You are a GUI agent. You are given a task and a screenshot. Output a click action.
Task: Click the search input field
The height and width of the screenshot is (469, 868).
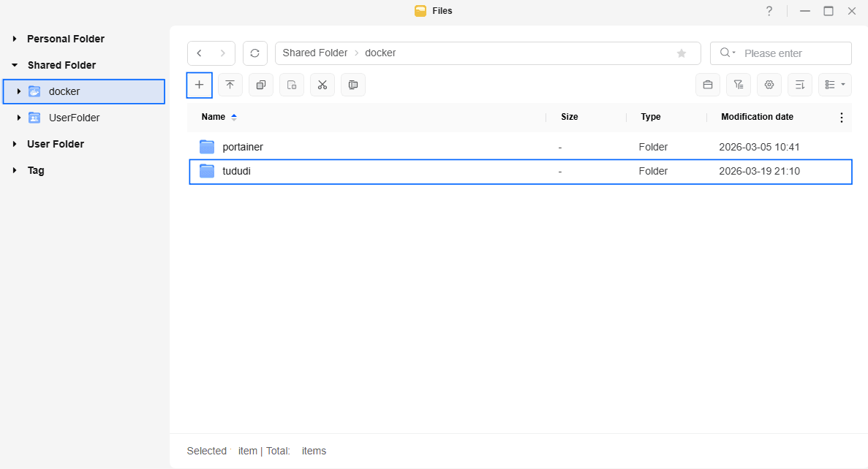pyautogui.click(x=793, y=53)
